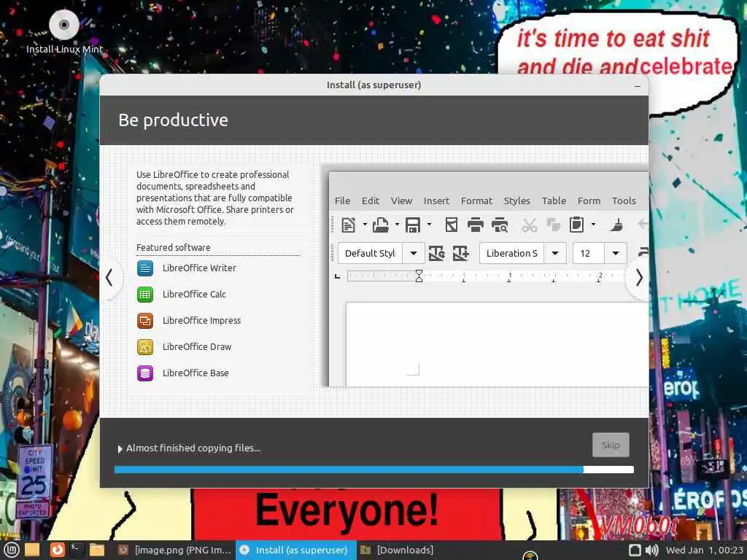747x560 pixels.
Task: Click the purple LibreOffice Base icon
Action: point(145,373)
